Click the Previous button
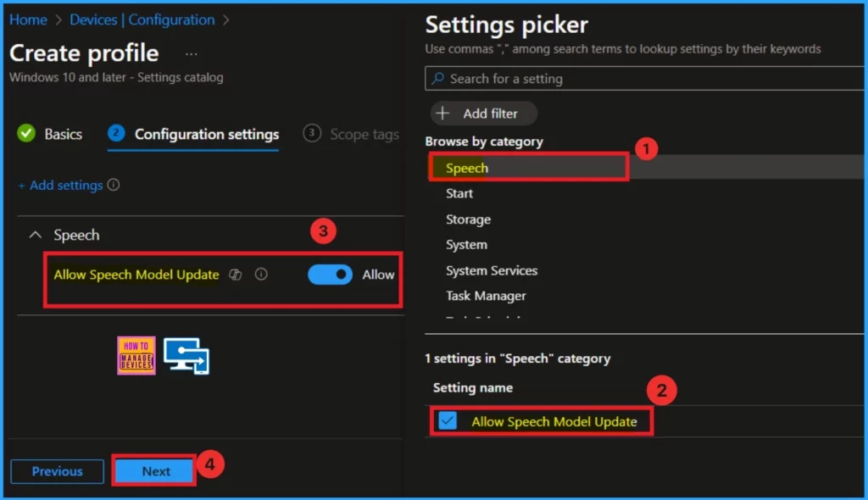This screenshot has width=868, height=500. pos(57,471)
